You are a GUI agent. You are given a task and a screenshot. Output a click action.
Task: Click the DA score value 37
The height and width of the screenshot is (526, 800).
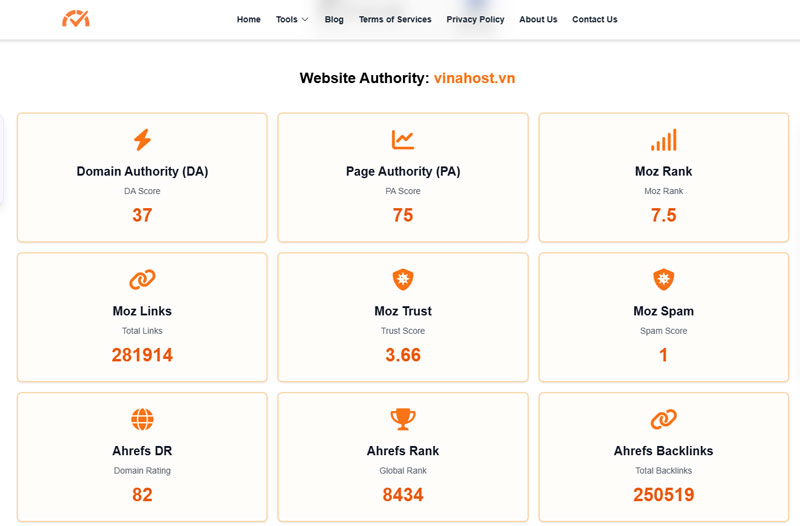pyautogui.click(x=142, y=215)
